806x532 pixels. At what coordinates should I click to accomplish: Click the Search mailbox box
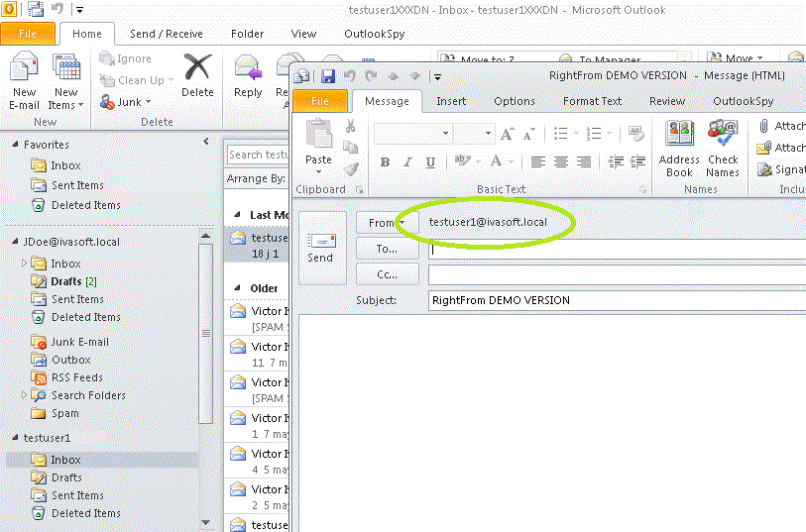click(258, 155)
